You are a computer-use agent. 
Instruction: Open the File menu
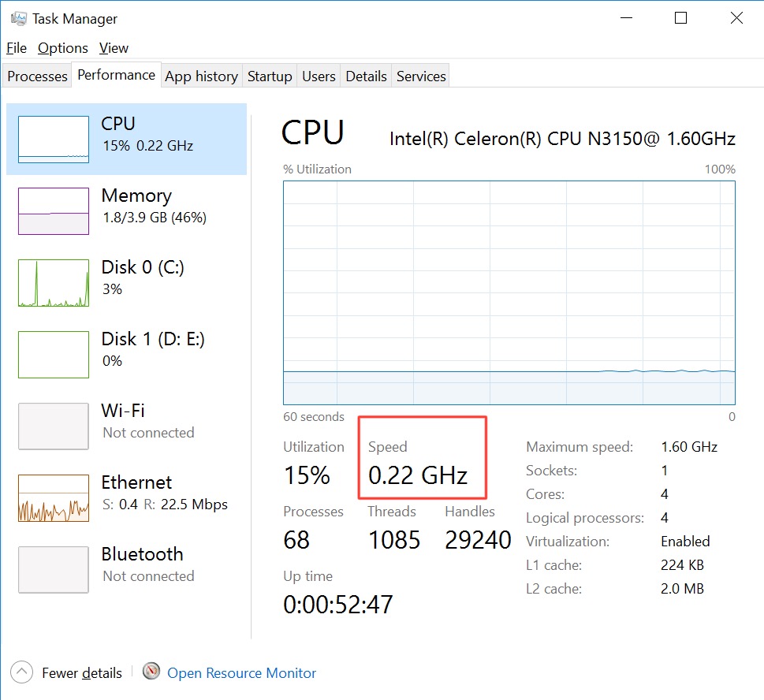point(17,48)
